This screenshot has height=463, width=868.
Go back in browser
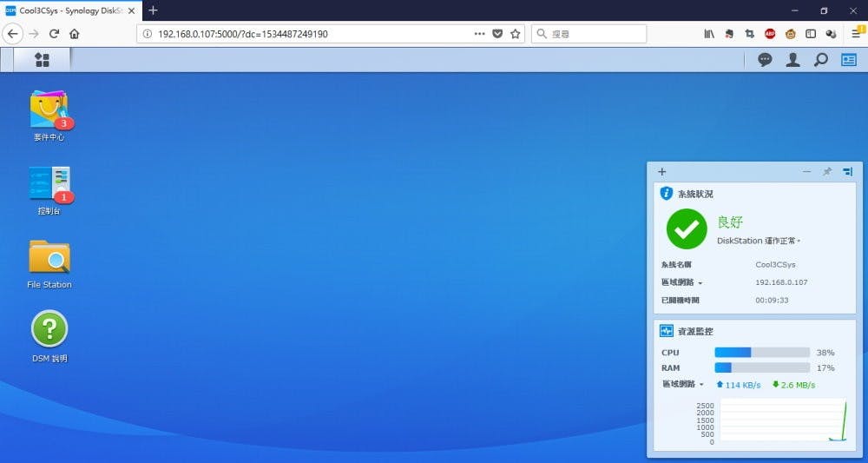(x=12, y=34)
